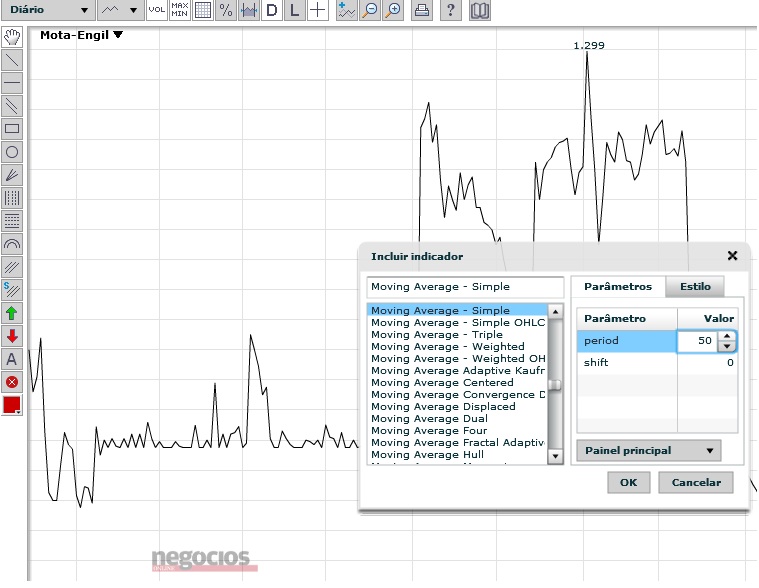Click the indicator list scrollbar thumb
759x588 pixels.
(555, 385)
